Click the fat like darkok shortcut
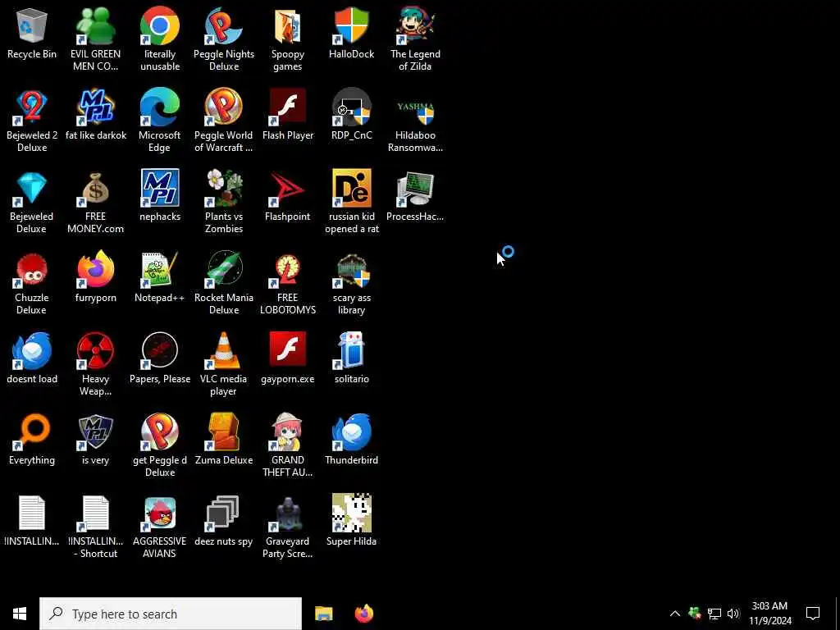The height and width of the screenshot is (630, 840). (x=95, y=107)
